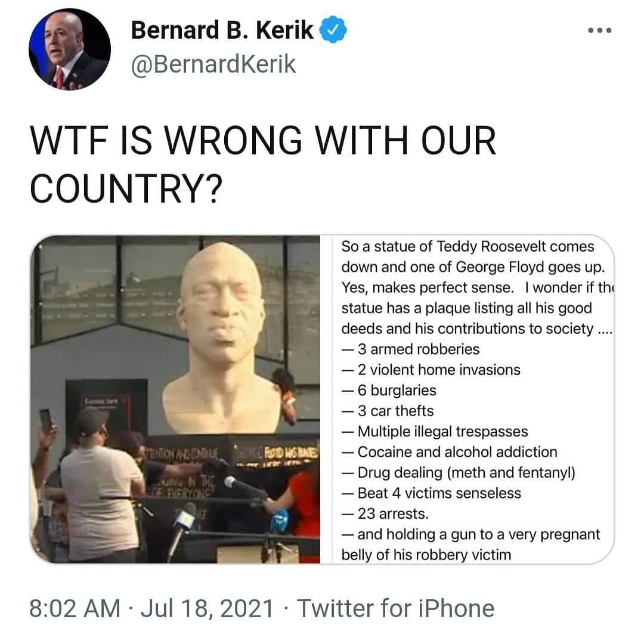The width and height of the screenshot is (644, 644).
Task: Click the word COUNTRY? in the tweet
Action: (126, 188)
